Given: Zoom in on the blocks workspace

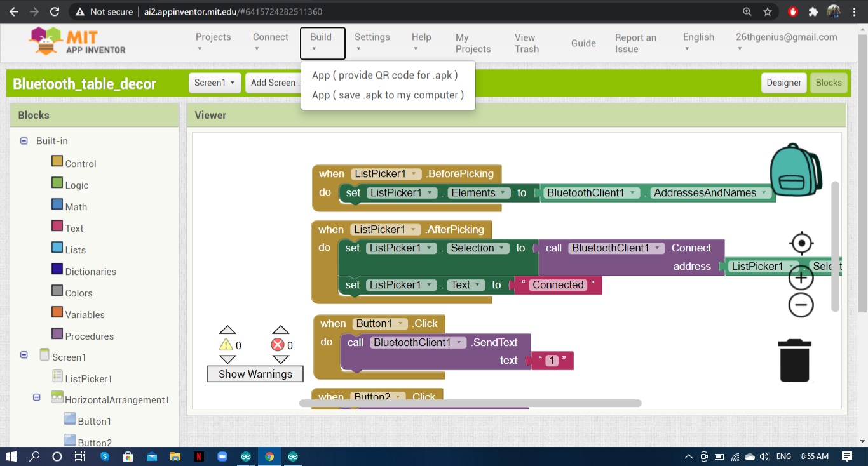Looking at the screenshot, I should [801, 277].
